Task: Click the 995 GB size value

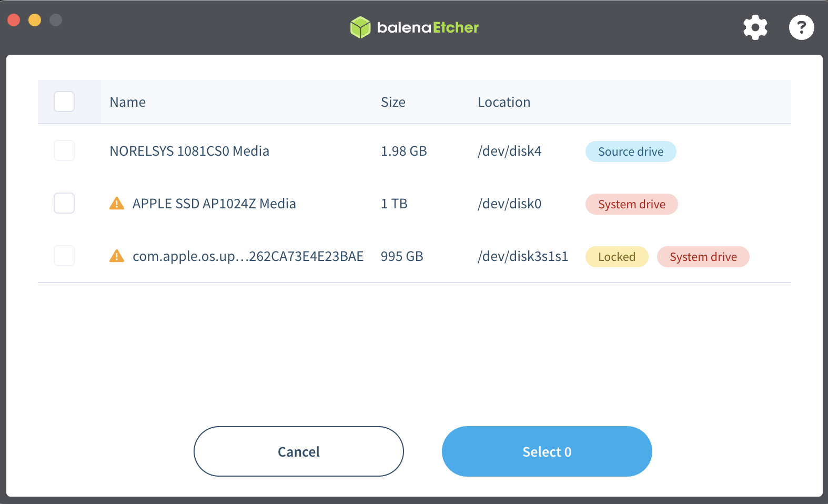Action: pyautogui.click(x=402, y=256)
